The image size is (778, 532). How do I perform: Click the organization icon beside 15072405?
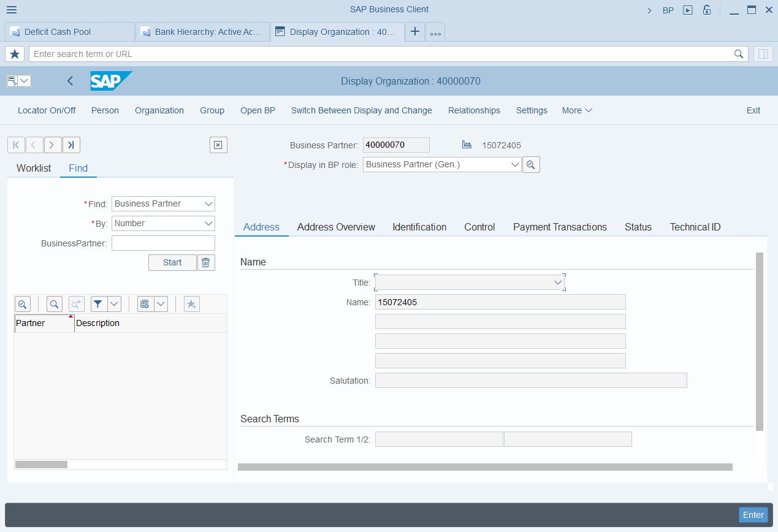[x=467, y=145]
